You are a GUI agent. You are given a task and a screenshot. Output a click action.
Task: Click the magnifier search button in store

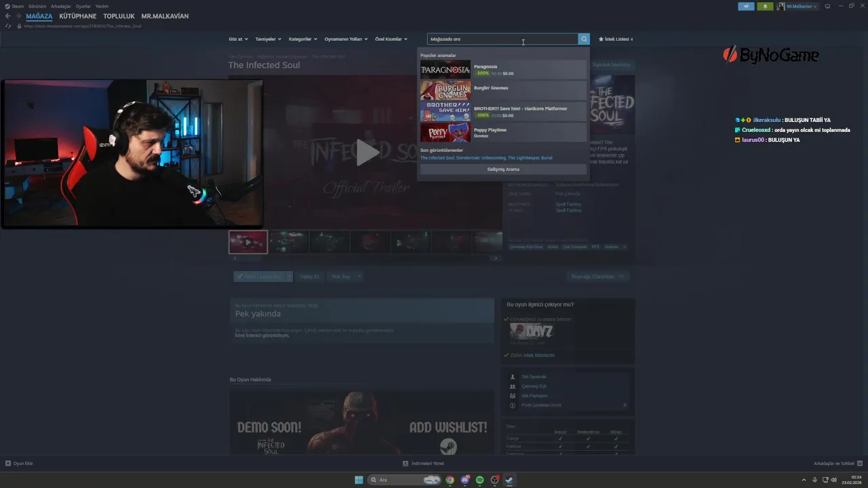[x=584, y=39]
